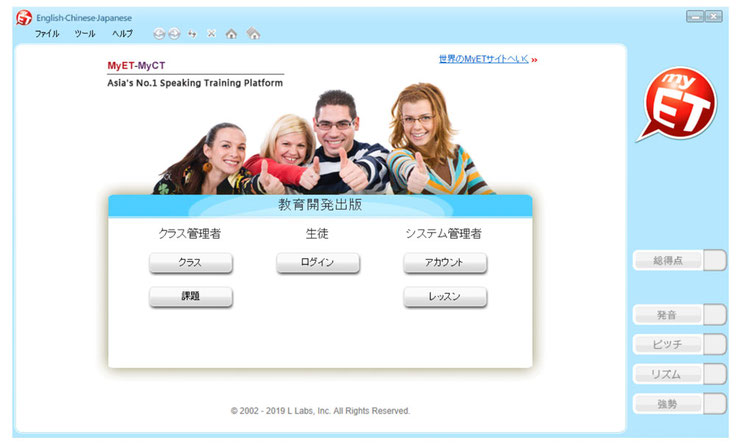Click the X stop icon in toolbar
Screen dimensions: 736x446
[x=212, y=34]
